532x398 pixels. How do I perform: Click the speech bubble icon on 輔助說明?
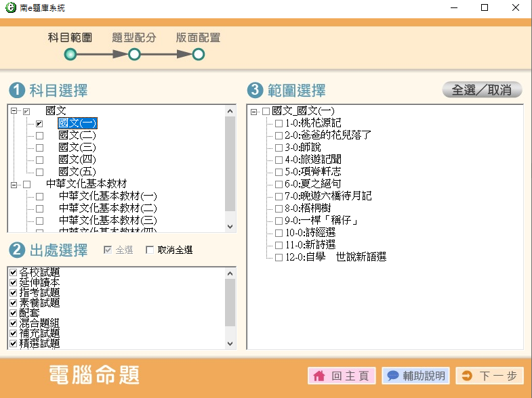coord(392,376)
